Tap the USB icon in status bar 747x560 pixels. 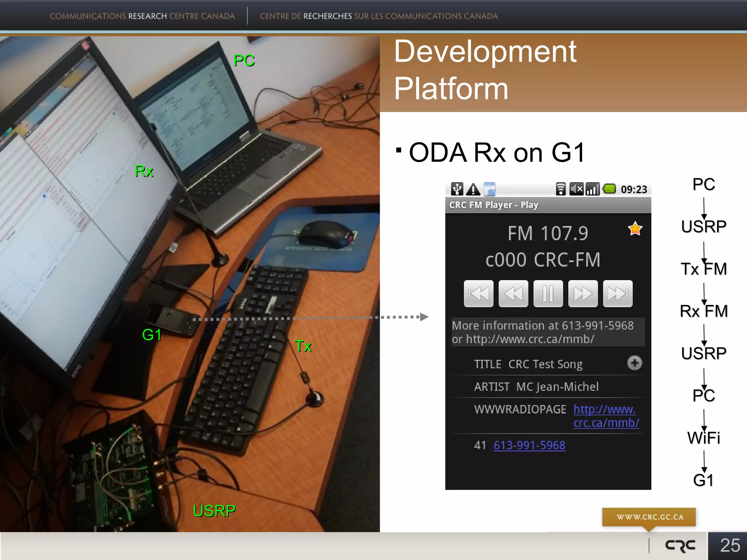(x=457, y=189)
